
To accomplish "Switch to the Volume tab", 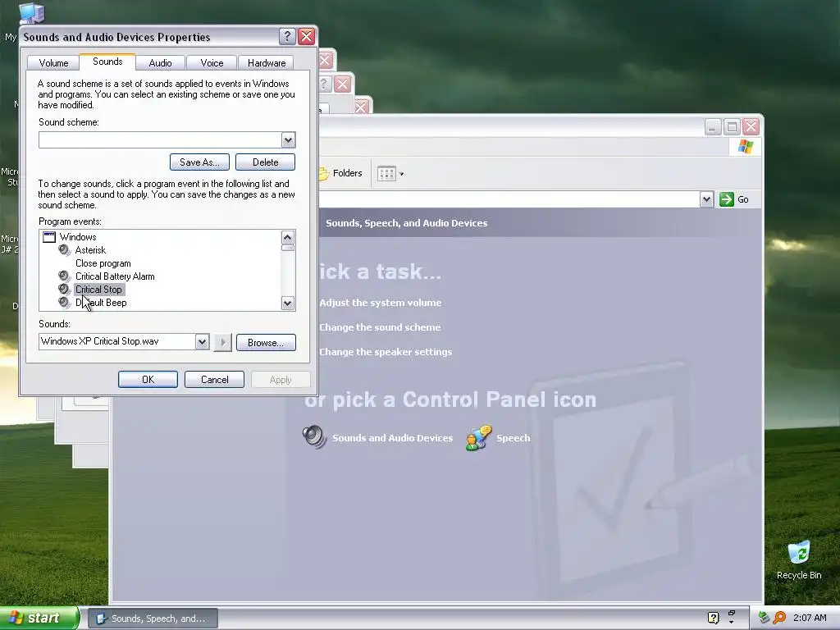I will point(53,63).
